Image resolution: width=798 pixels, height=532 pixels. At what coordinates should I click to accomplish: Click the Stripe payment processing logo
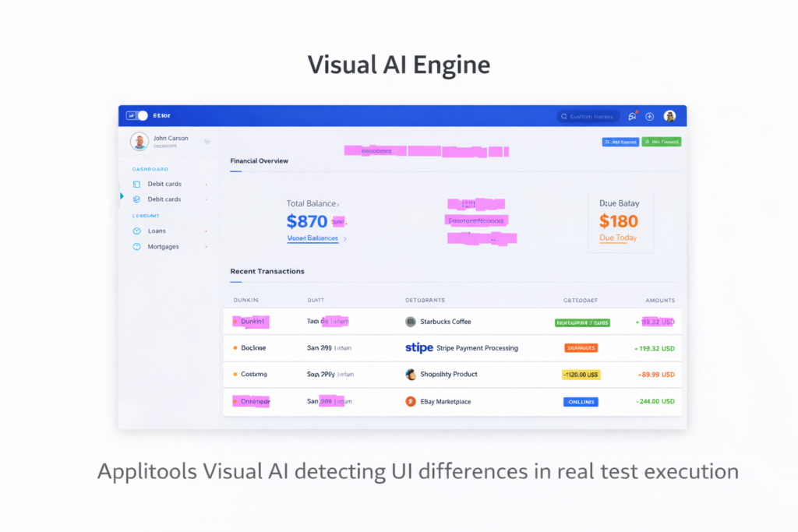[x=419, y=348]
